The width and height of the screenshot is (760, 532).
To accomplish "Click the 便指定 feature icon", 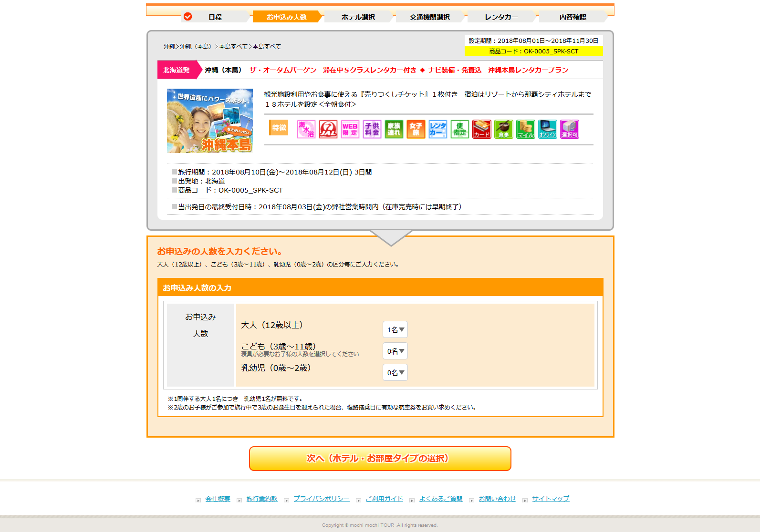I will click(460, 129).
